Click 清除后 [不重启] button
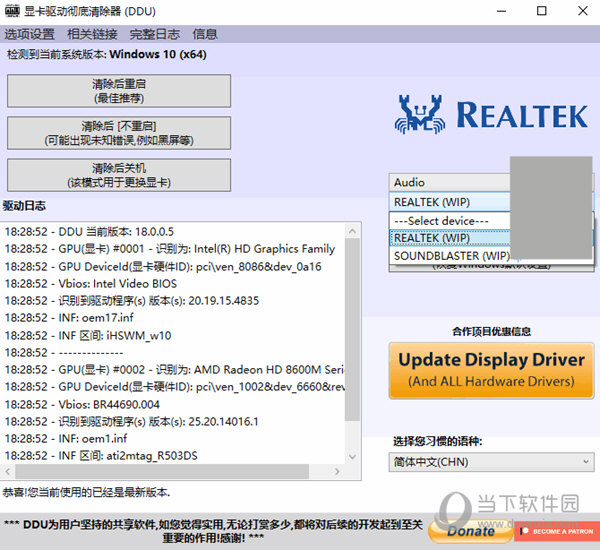This screenshot has height=550, width=600. (x=119, y=133)
